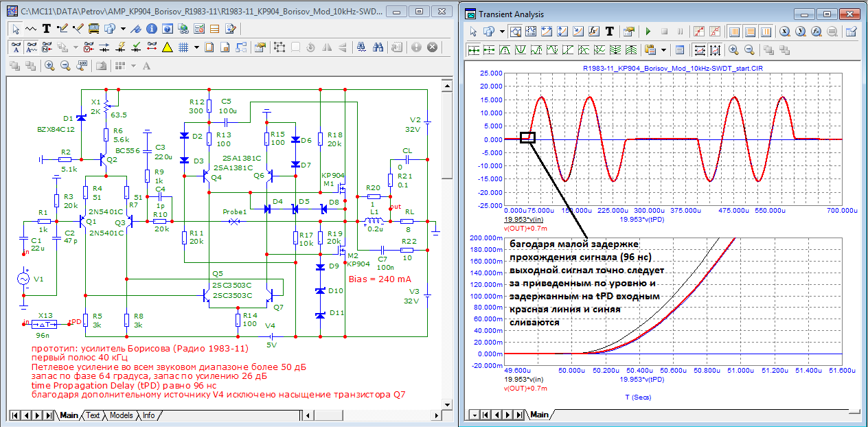Screen dimensions: 868x427
Task: Switch to the Models tab
Action: coord(121,415)
